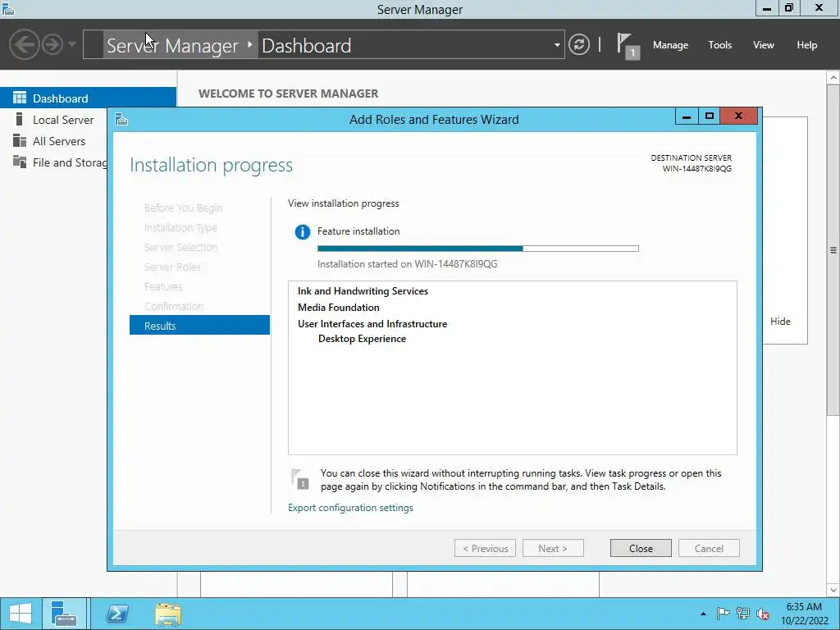Click the network icon in system tray
Viewport: 840px width, 630px height.
pos(743,614)
